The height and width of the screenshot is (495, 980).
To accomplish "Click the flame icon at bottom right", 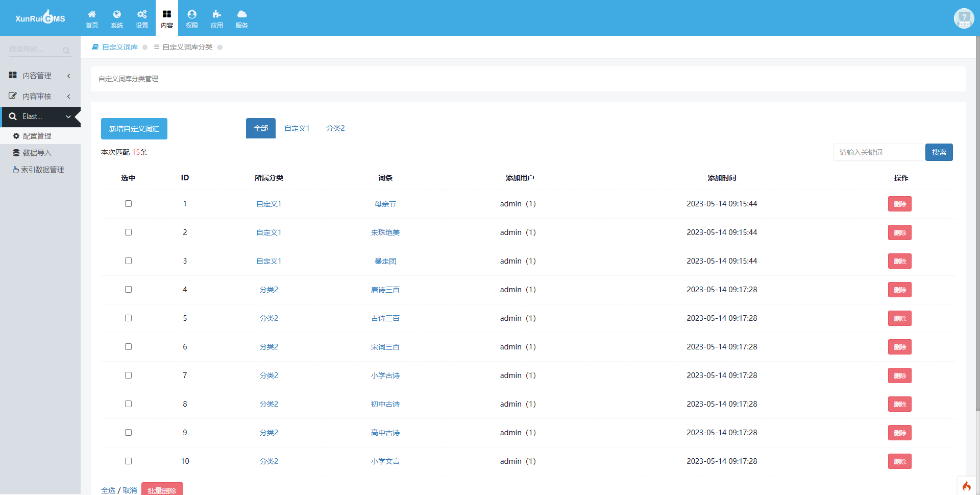I will [x=966, y=486].
